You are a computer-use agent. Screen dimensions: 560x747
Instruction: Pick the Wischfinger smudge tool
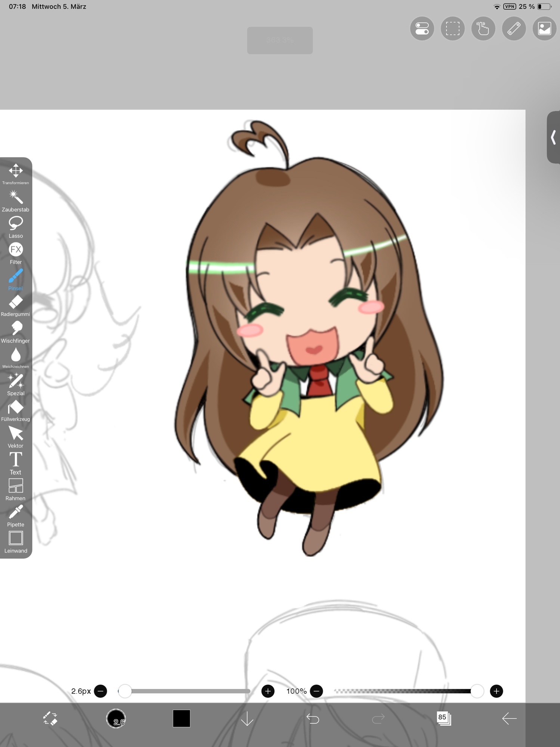(16, 331)
